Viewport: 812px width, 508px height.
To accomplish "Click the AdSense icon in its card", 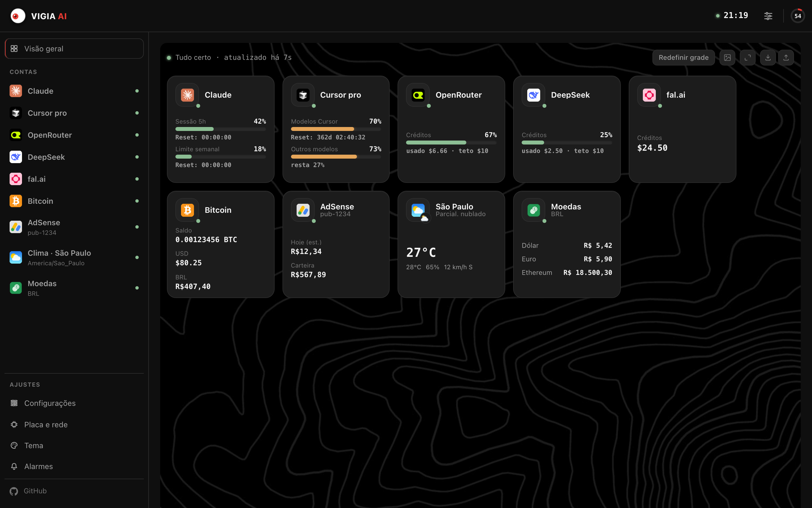I will click(x=303, y=210).
